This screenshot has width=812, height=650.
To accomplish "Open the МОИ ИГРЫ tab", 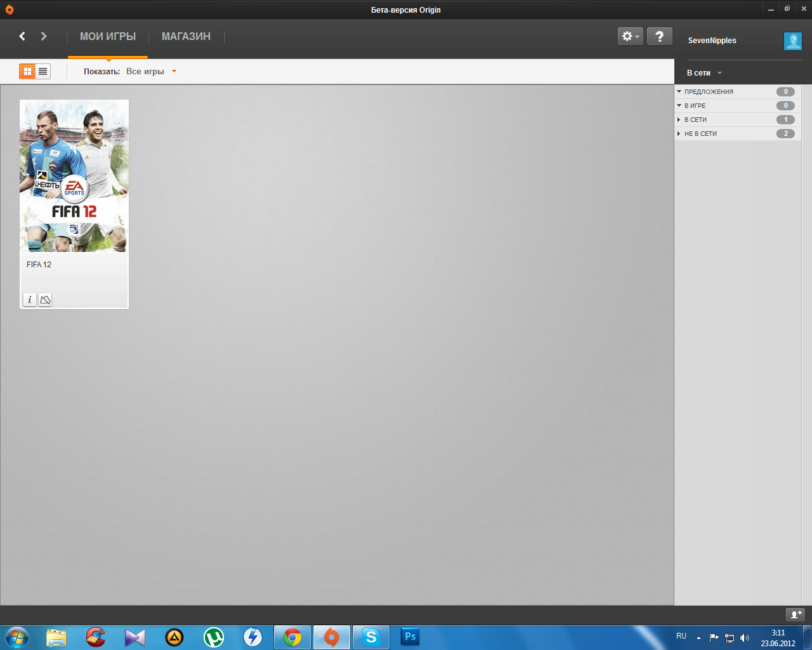I will (x=108, y=37).
